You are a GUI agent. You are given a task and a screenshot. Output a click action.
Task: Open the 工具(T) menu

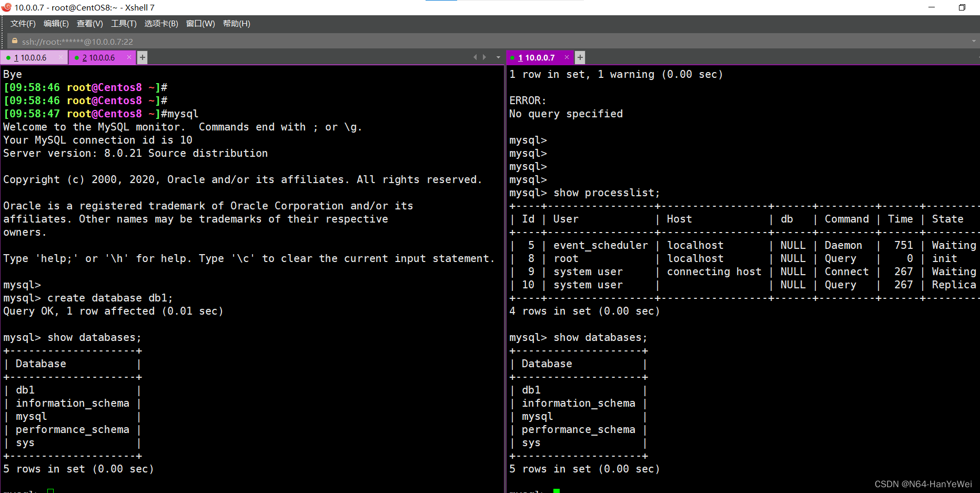[124, 23]
